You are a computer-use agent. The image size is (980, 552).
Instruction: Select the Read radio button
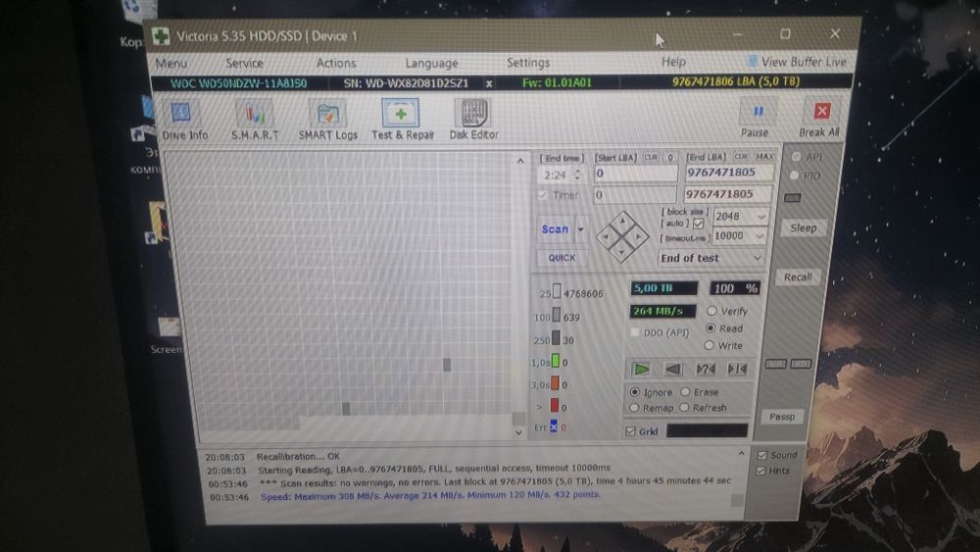710,328
